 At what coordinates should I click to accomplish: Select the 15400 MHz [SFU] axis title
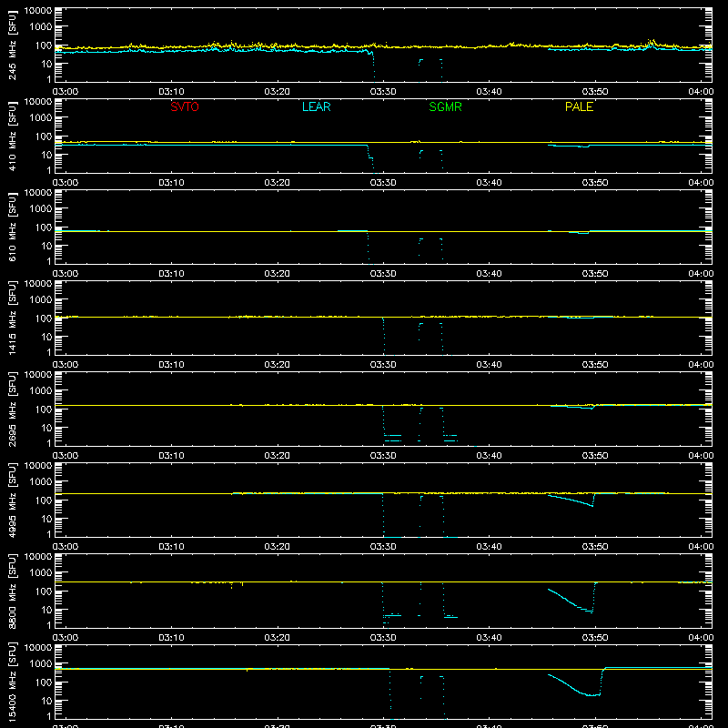[x=12, y=682]
